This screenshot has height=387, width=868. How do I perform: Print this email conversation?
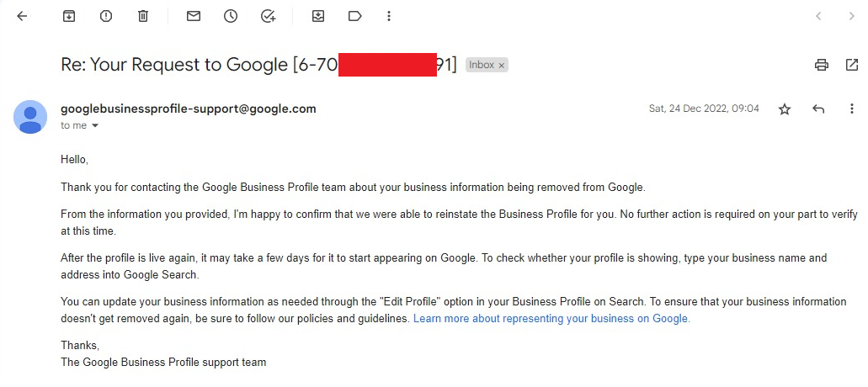(822, 65)
